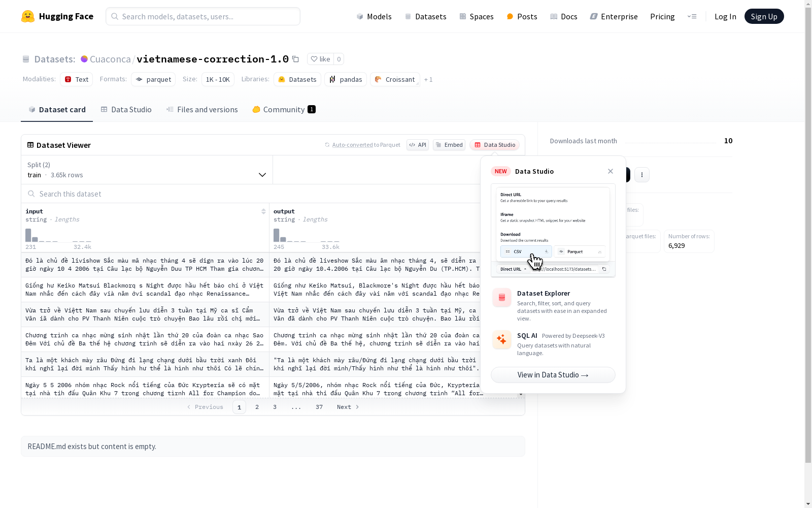This screenshot has width=812, height=508.
Task: Go to Datasets in the navbar
Action: pos(425,16)
